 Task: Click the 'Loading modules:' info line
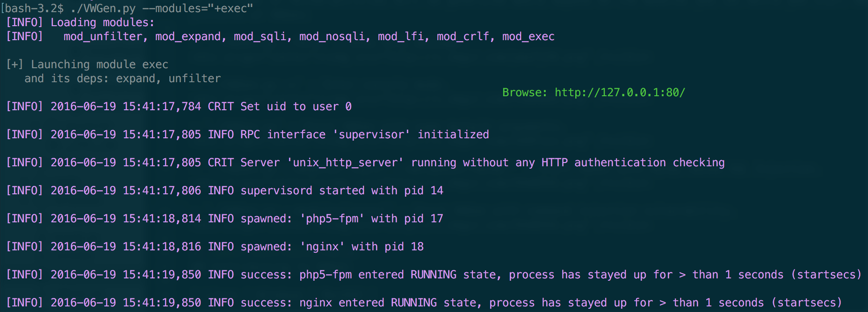pos(80,22)
